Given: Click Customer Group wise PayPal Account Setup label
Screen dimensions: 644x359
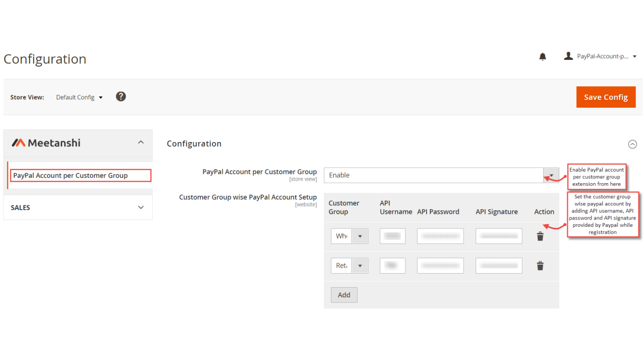Looking at the screenshot, I should pyautogui.click(x=248, y=197).
